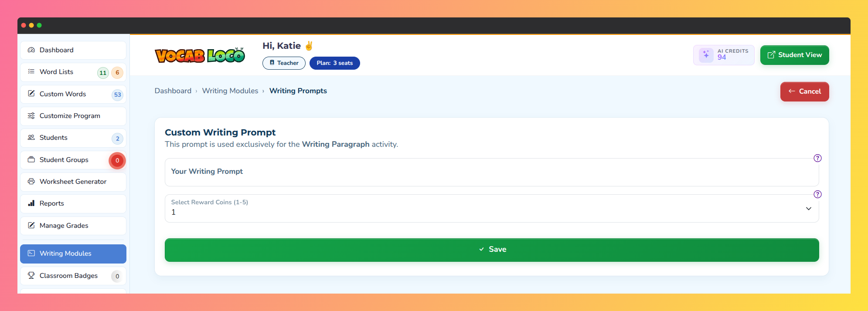The height and width of the screenshot is (311, 868).
Task: Click the Customize Program sliders icon
Action: (31, 116)
